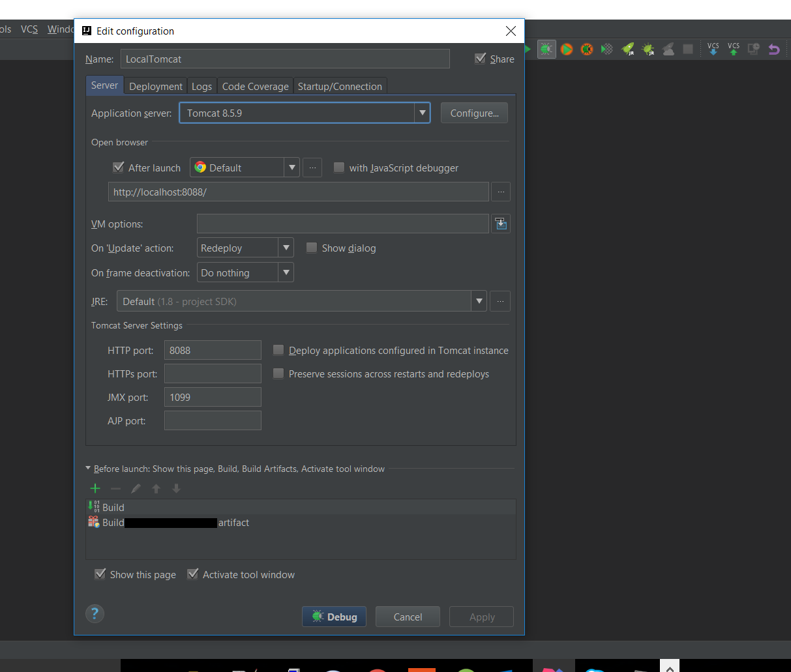The width and height of the screenshot is (791, 672).
Task: Click the Stop square icon in toolbar
Action: click(688, 49)
